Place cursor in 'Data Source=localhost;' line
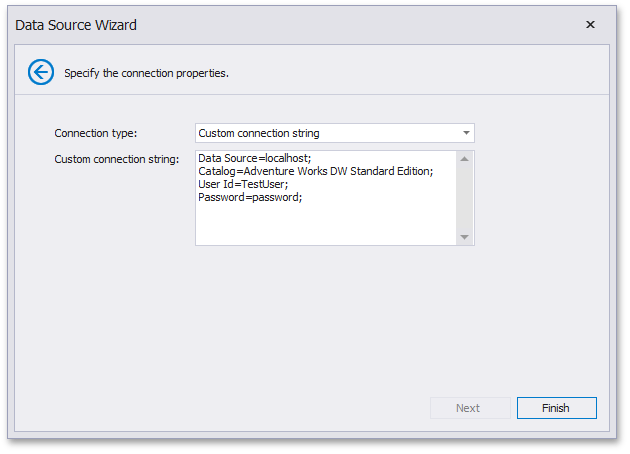 click(x=255, y=158)
